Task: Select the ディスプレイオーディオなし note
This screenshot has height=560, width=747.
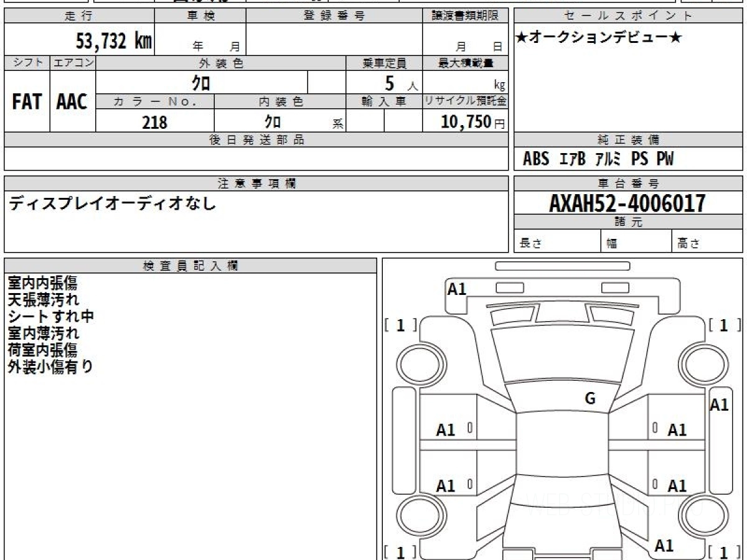Action: pos(112,203)
